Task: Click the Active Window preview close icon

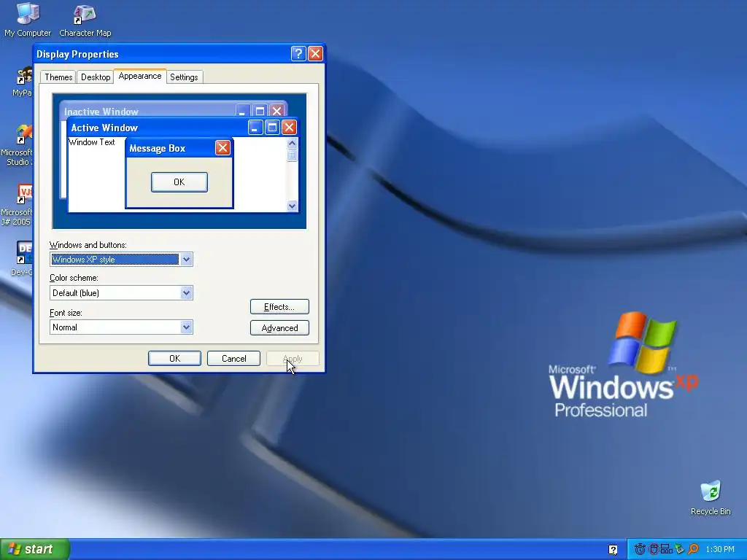Action: pyautogui.click(x=289, y=127)
